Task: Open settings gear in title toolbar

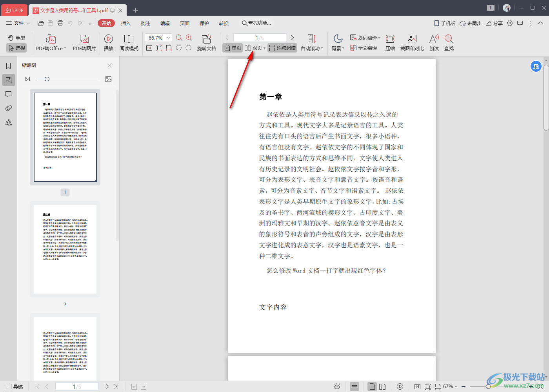Action: tap(510, 23)
